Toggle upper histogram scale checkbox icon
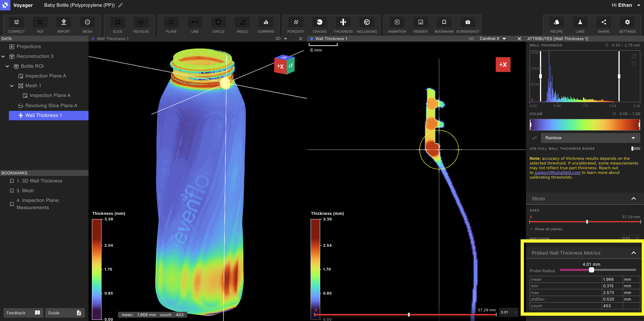Screen dimensions: 644x321 click(634, 56)
